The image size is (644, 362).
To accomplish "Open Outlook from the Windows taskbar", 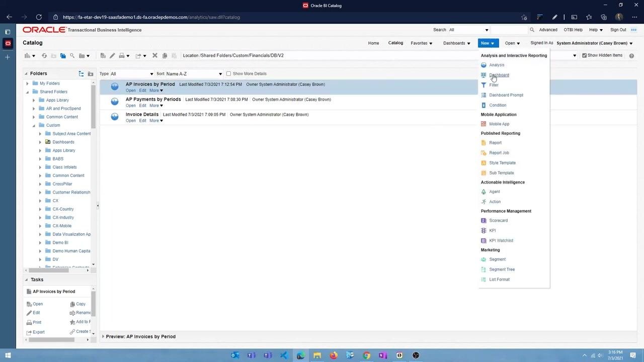I will tap(235, 355).
